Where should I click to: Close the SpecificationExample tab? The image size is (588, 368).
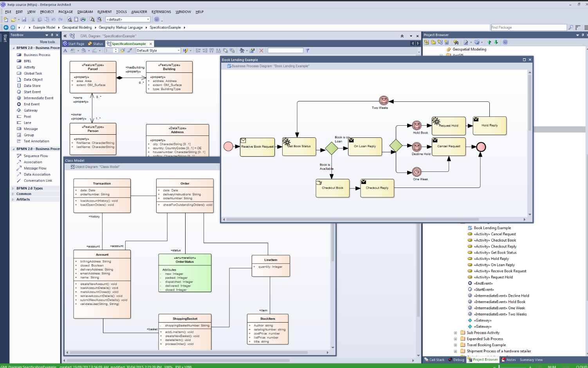[x=151, y=44]
